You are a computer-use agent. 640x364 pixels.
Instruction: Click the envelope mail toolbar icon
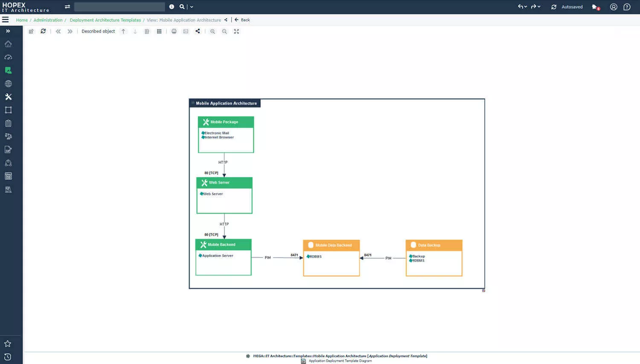click(186, 31)
